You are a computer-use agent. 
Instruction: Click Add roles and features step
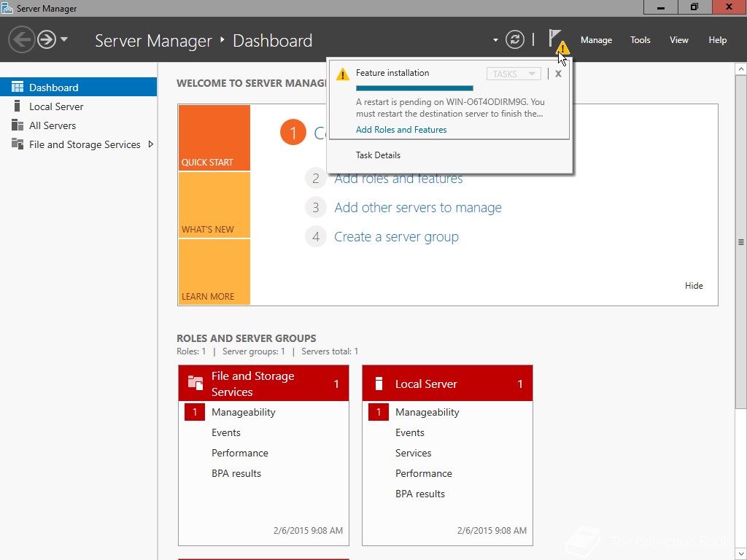[x=398, y=179]
